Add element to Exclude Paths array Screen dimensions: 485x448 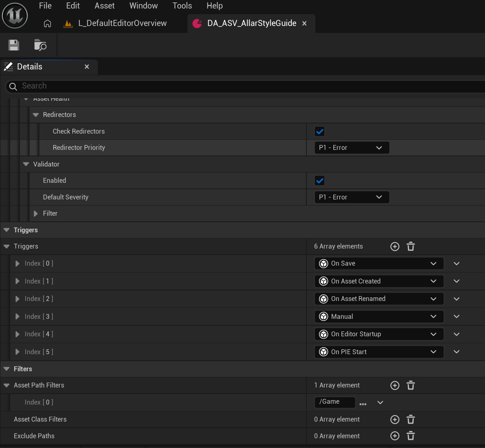(394, 436)
